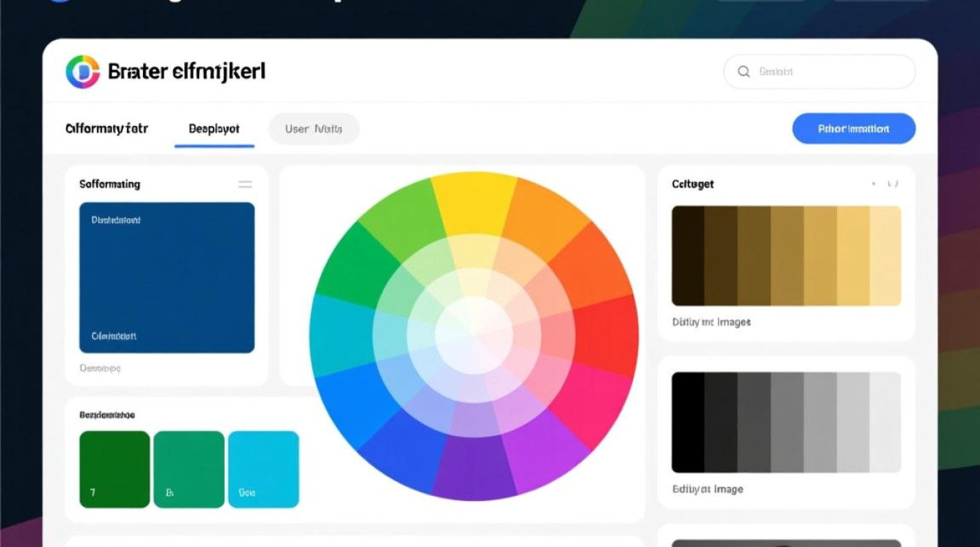Viewport: 980px width, 547px height.
Task: Select the lightest gray shade in grayscale palette
Action: coord(885,422)
